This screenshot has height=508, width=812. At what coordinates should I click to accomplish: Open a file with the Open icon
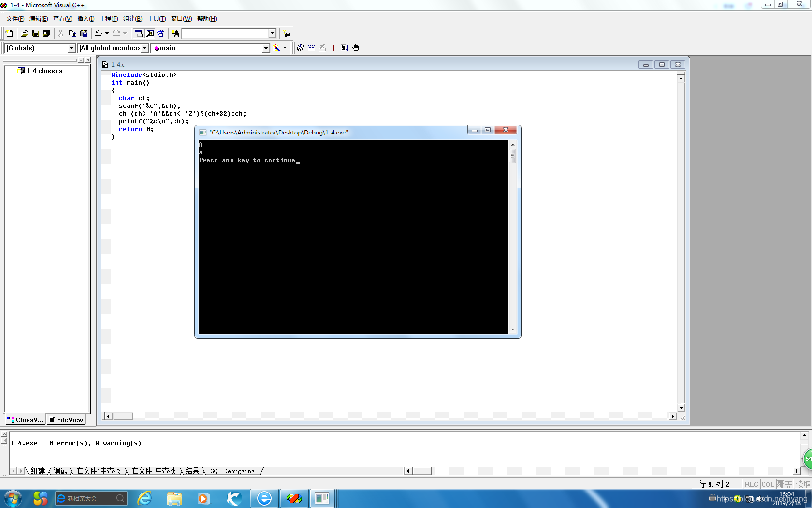tap(24, 33)
